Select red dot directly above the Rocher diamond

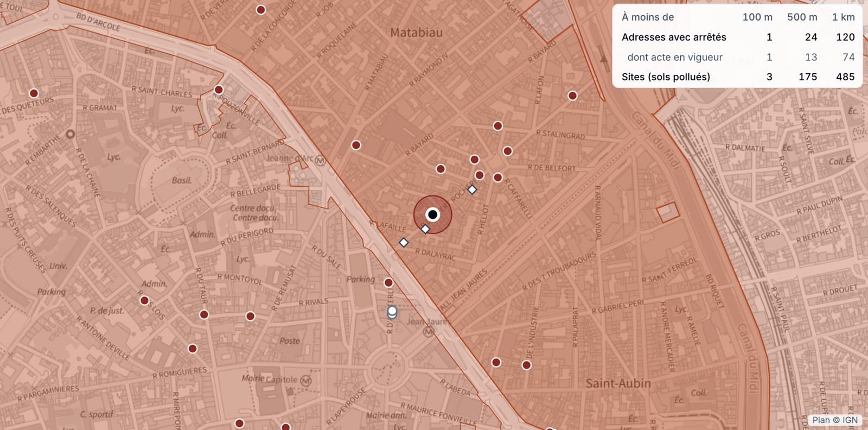[480, 175]
